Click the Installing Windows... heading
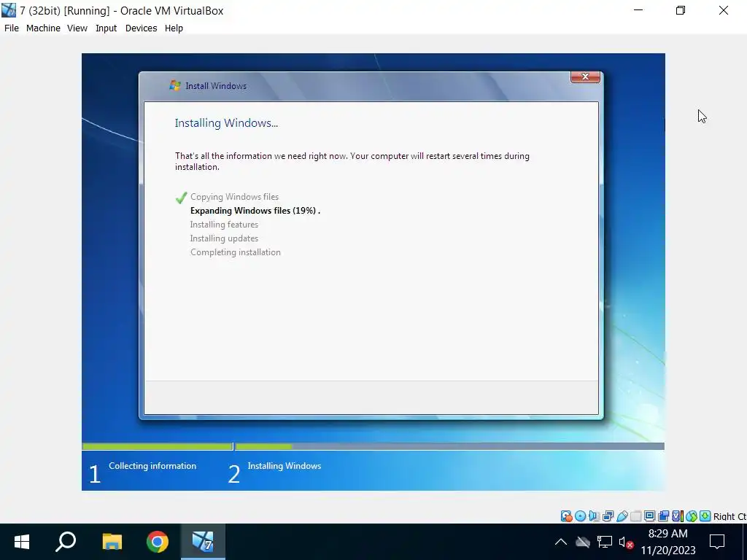This screenshot has height=560, width=747. tap(226, 122)
